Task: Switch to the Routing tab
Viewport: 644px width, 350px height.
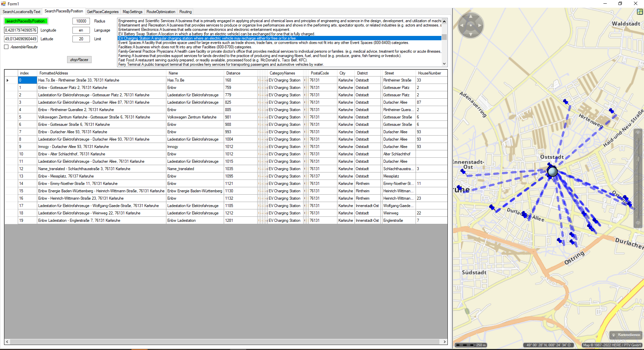Action: [185, 12]
